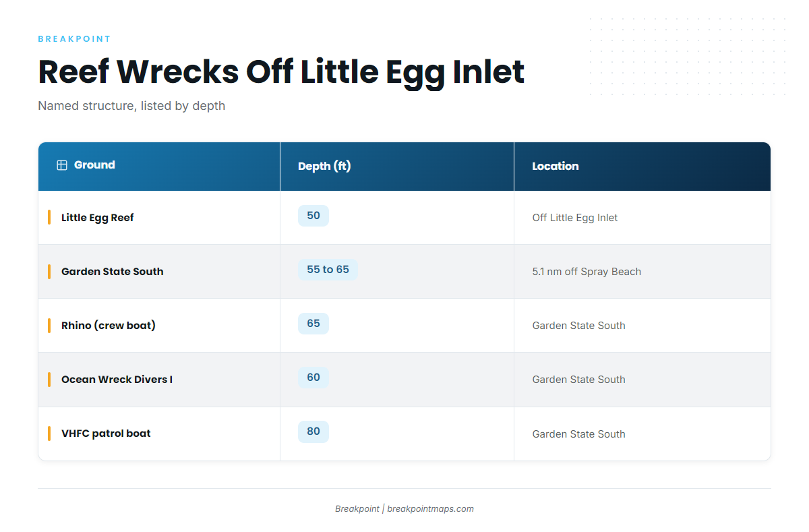Click the BREAKPOINT brand label above title

(x=74, y=39)
